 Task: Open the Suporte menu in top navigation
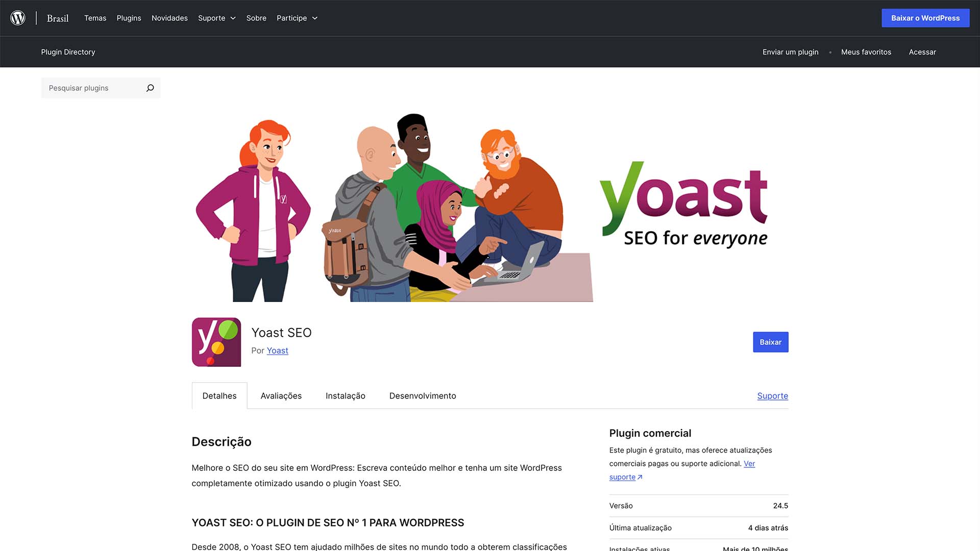tap(211, 18)
